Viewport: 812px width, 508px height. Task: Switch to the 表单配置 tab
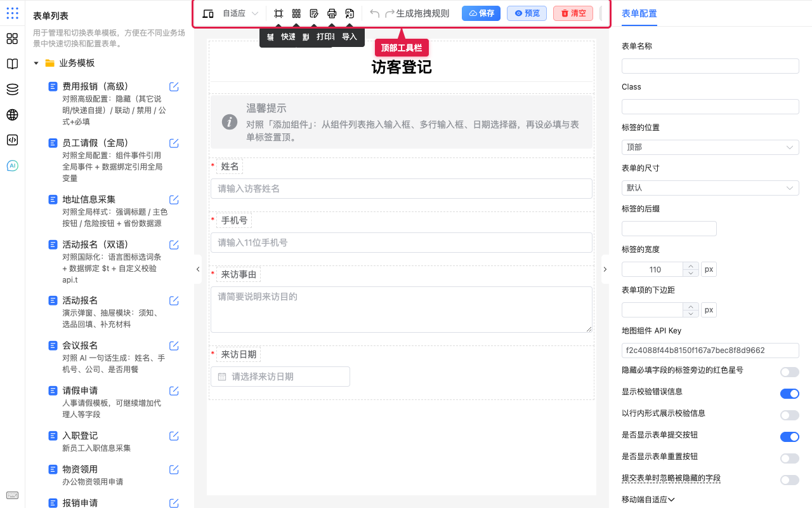click(x=639, y=13)
